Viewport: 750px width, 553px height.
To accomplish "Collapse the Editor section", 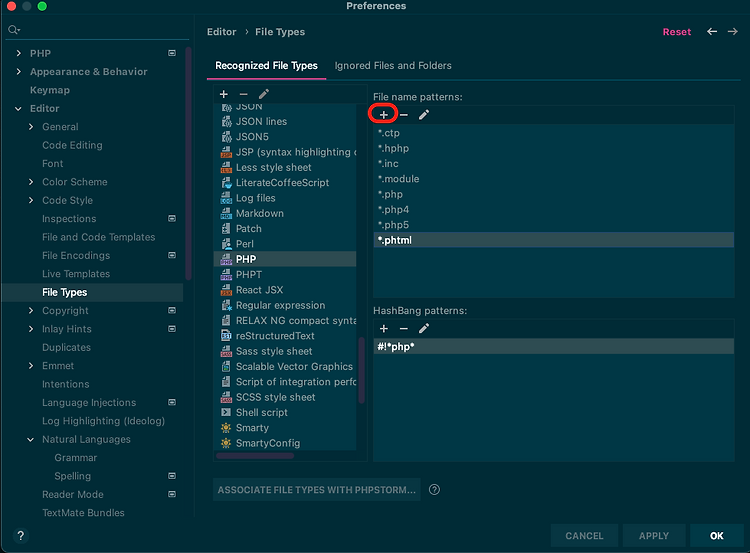I will click(x=19, y=109).
